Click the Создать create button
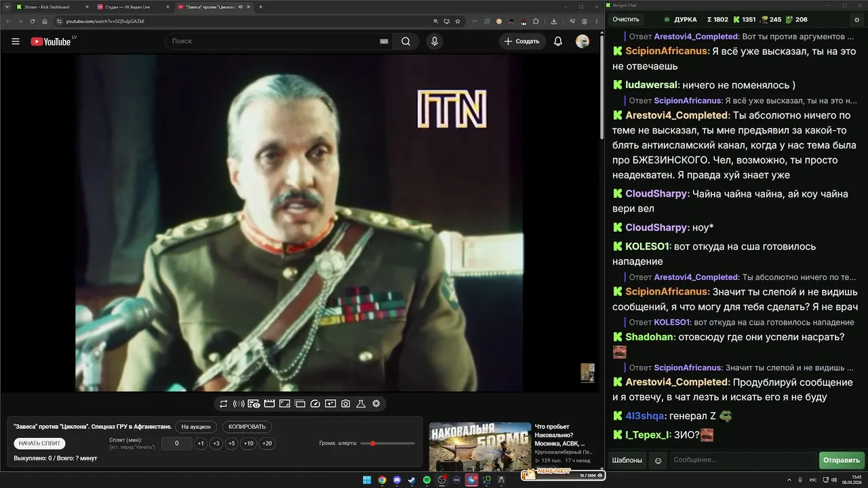 pos(523,41)
